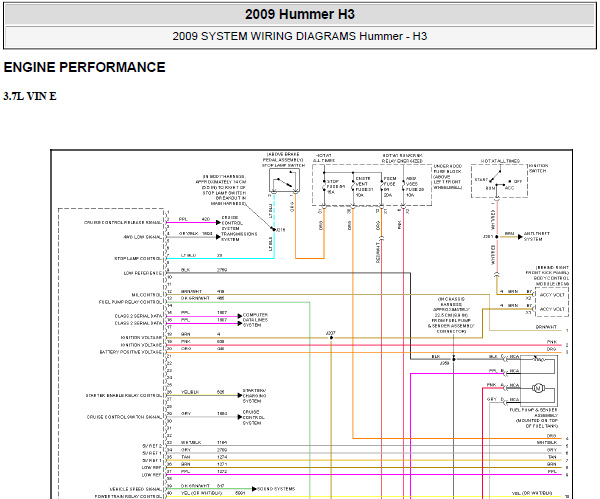Click the "ACC" position label in ignition switch
The width and height of the screenshot is (600, 499).
509,188
